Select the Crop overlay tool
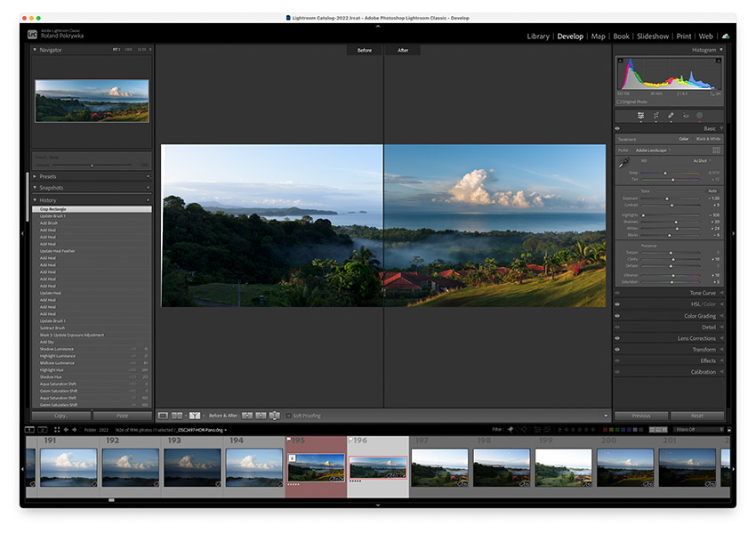This screenshot has height=534, width=756. (655, 116)
